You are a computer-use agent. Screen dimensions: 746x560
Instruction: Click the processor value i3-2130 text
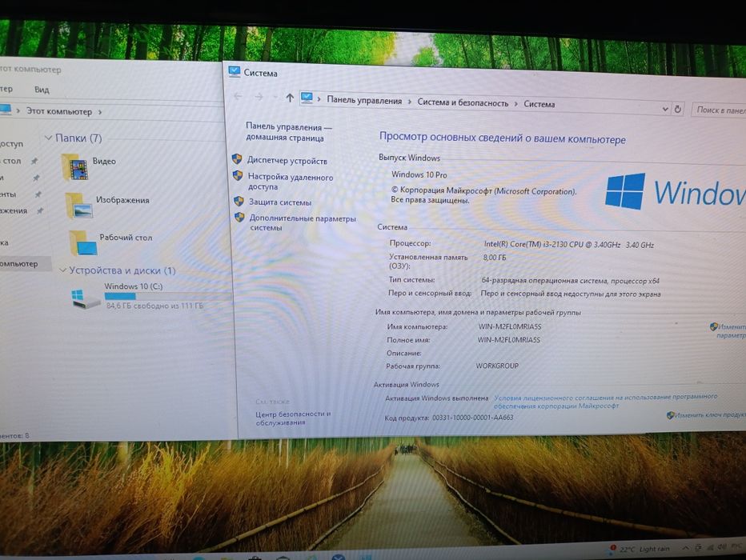tap(569, 244)
